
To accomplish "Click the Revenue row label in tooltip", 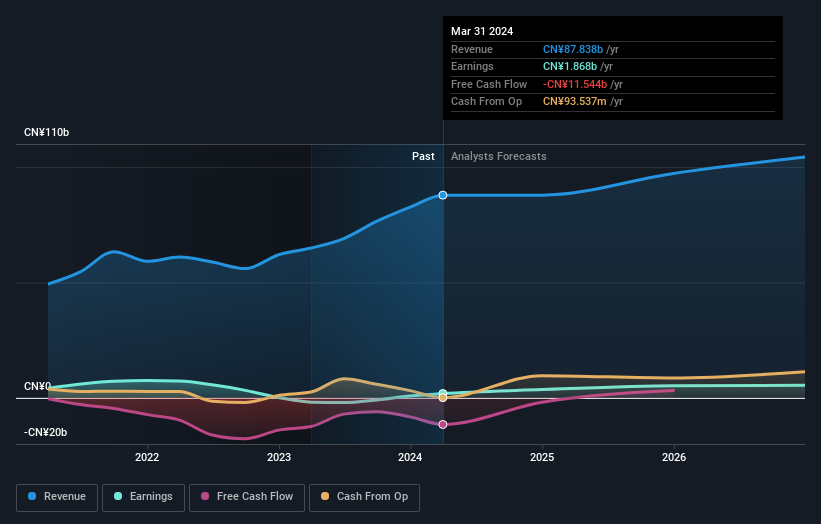I will click(472, 49).
